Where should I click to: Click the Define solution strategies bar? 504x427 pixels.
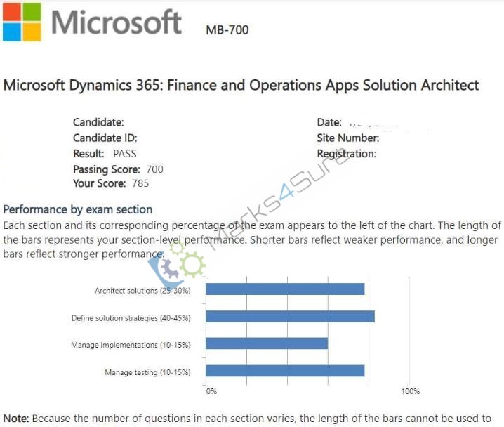coord(290,317)
